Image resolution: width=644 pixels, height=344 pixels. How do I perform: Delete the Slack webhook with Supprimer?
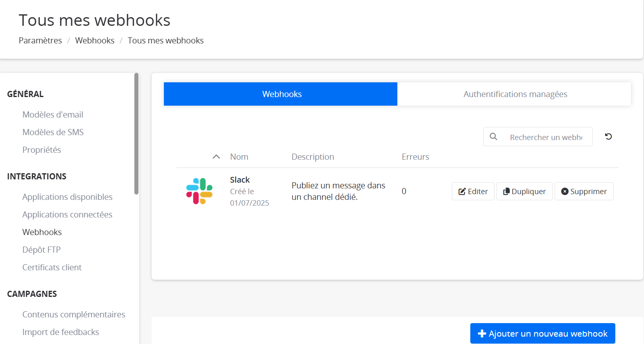pos(584,191)
